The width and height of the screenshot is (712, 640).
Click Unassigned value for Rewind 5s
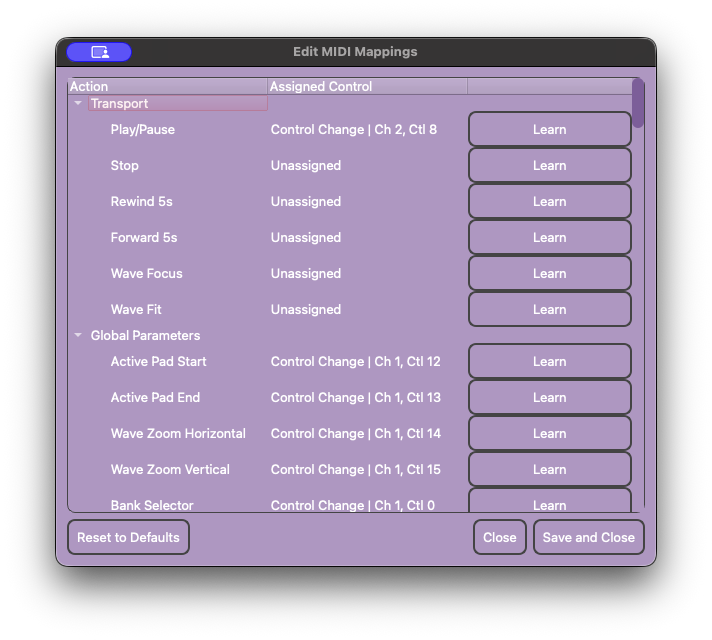306,201
